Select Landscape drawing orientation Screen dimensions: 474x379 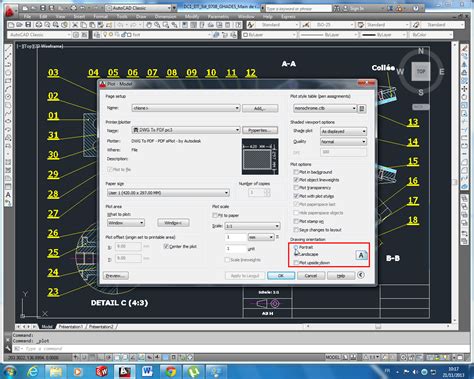[x=296, y=254]
